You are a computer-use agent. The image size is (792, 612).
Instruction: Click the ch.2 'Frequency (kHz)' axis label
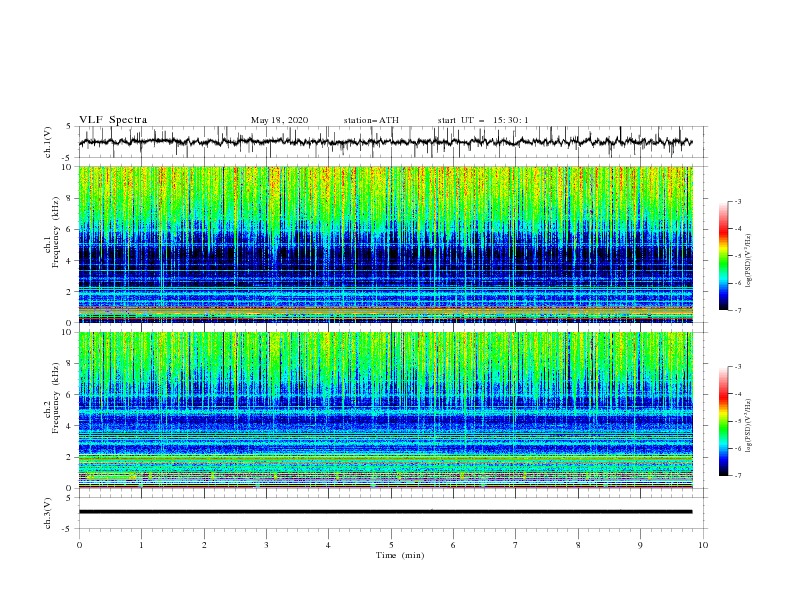tap(56, 398)
